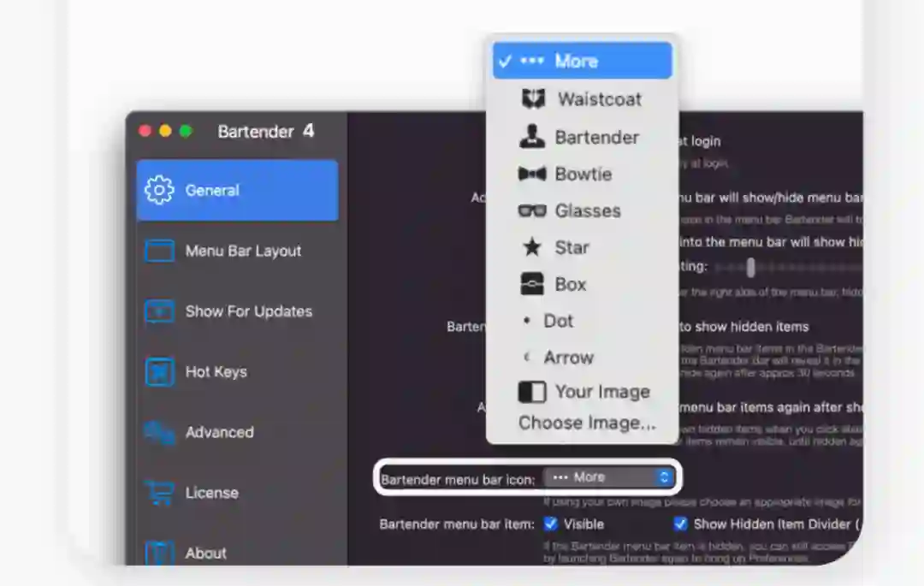Open the Bartender menu bar icon dropdown

(x=608, y=477)
